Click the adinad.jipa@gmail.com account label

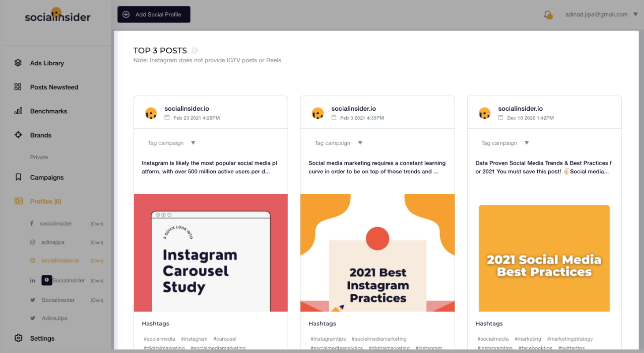(596, 15)
